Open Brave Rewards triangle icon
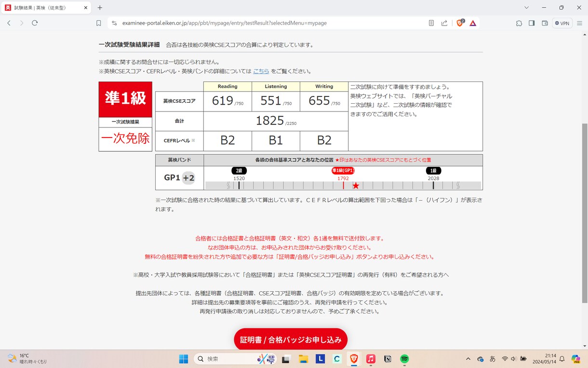The height and width of the screenshot is (368, 588). (473, 23)
